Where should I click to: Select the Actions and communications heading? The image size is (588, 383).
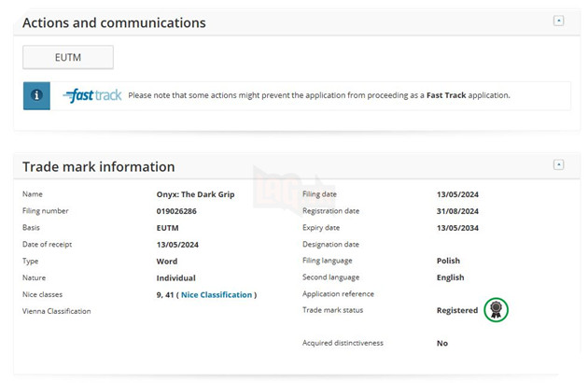tap(114, 22)
